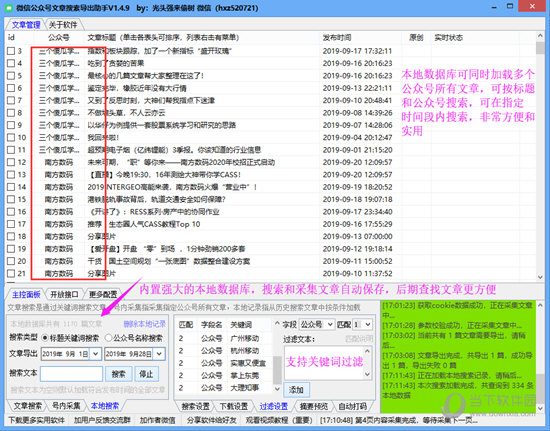Switch to the 文章管理 tab
550x431 pixels.
pyautogui.click(x=26, y=25)
